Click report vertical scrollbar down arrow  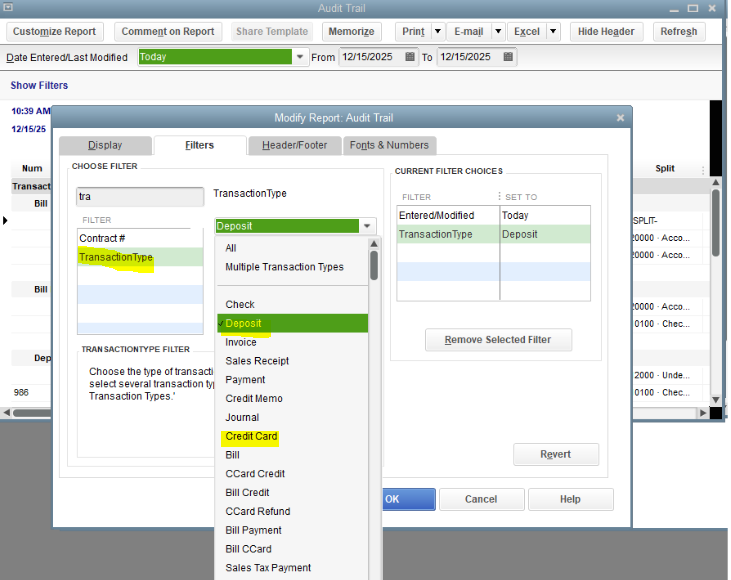tap(716, 400)
